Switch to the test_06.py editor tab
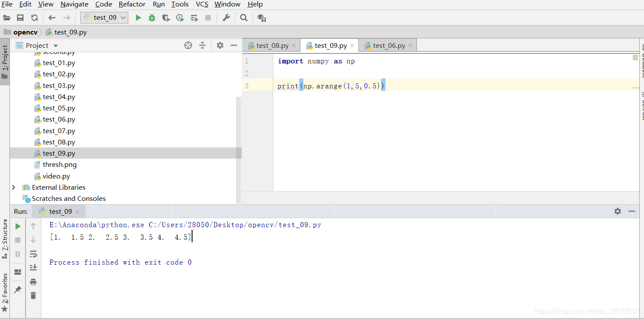Viewport: 644px width, 319px height. pos(388,45)
